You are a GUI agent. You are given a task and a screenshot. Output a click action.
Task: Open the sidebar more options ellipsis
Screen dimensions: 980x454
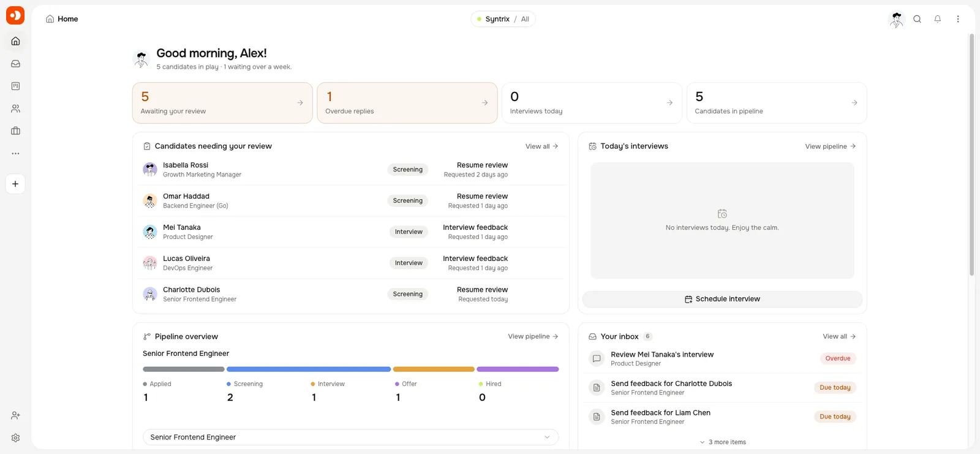point(15,154)
